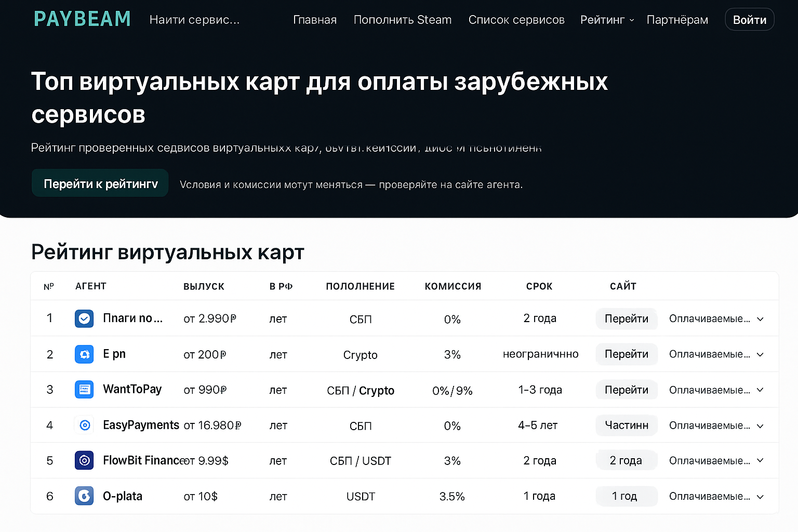Viewport: 798px width, 532px height.
Task: Click the КОМИССИЯ column header
Action: pyautogui.click(x=453, y=286)
